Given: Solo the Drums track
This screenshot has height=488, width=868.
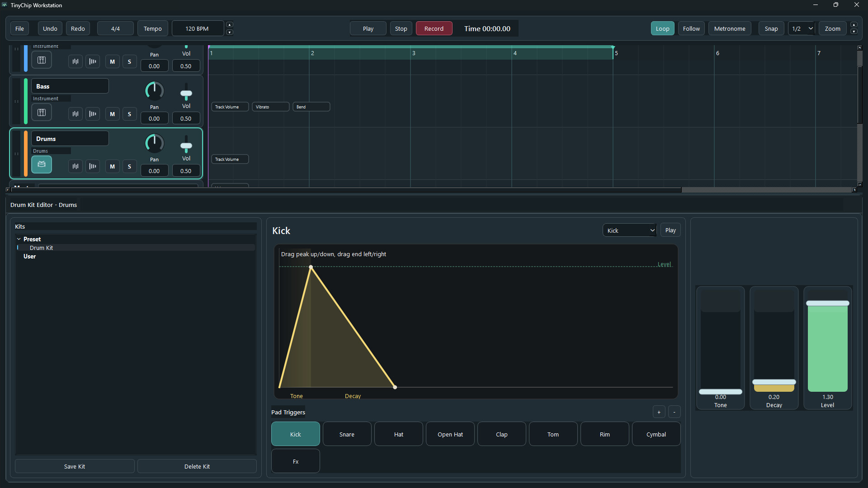Looking at the screenshot, I should 130,167.
